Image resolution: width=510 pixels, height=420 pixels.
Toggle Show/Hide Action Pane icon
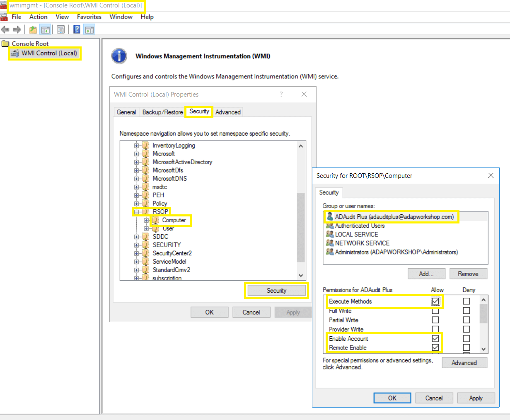pyautogui.click(x=89, y=29)
